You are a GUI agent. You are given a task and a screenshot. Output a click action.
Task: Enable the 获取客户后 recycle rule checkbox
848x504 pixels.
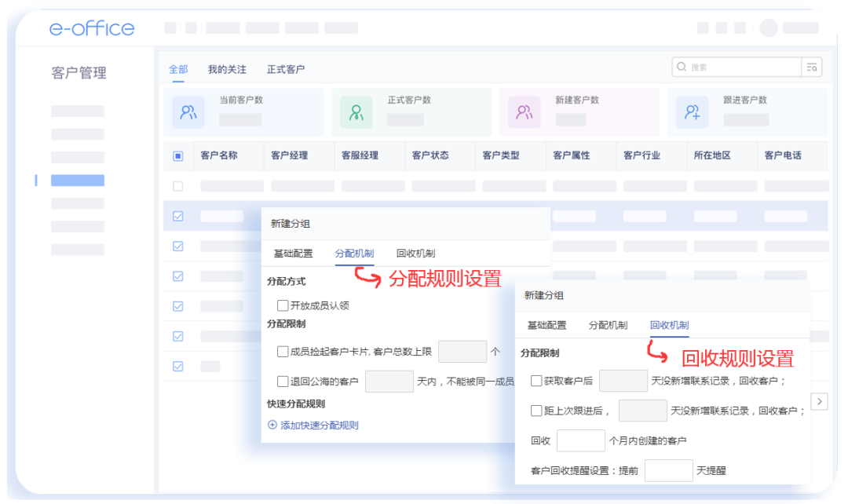[x=535, y=381]
